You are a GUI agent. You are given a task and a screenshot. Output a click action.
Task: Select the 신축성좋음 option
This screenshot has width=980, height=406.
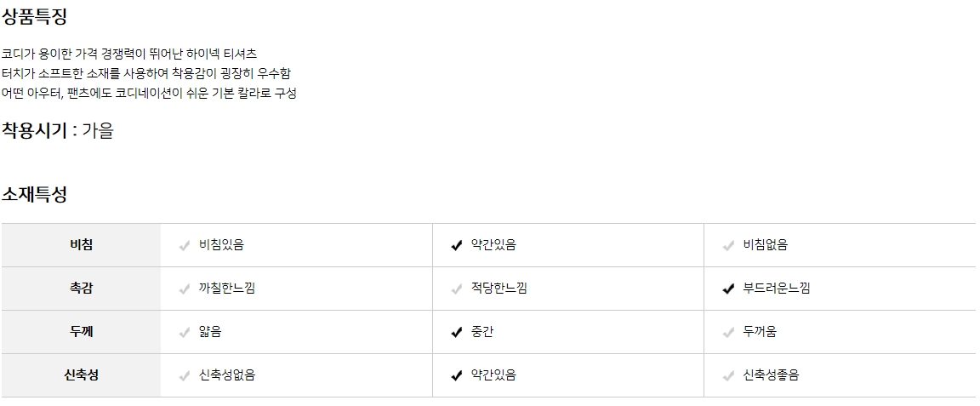[771, 375]
